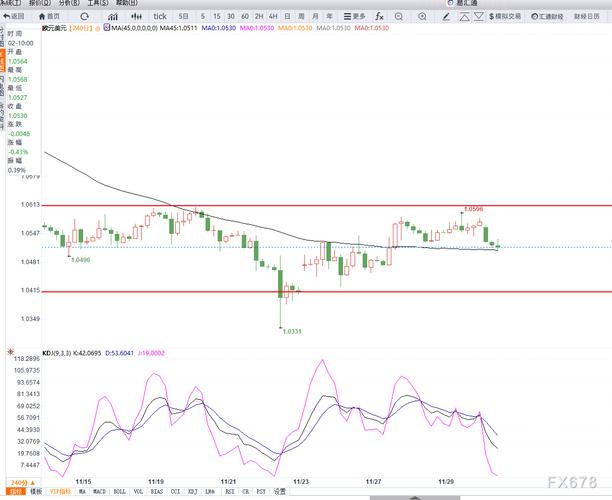The width and height of the screenshot is (612, 500).
Task: Switch to the candlestick chart view icon
Action: (x=136, y=16)
